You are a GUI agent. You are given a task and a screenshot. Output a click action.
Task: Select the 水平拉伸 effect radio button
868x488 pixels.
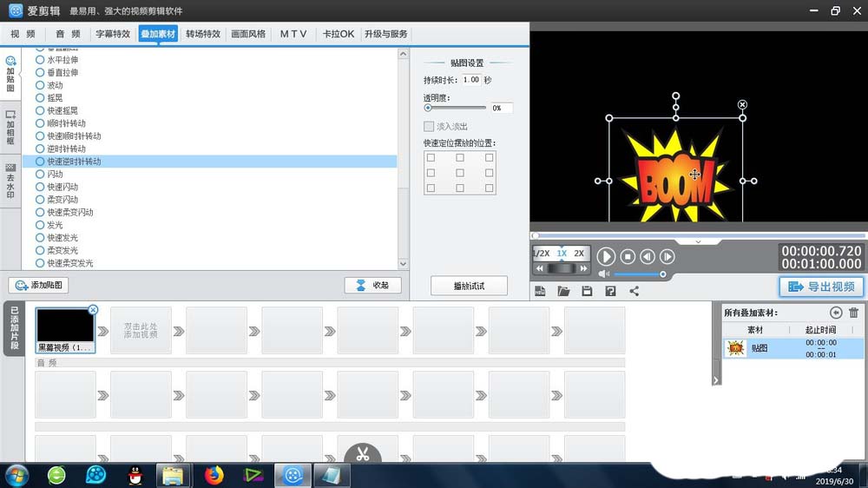(40, 60)
